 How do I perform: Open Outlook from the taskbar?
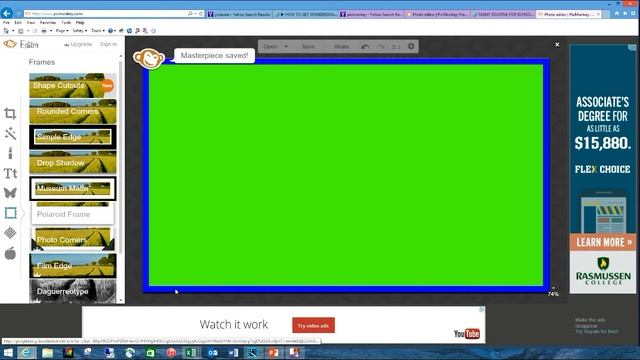[x=212, y=353]
